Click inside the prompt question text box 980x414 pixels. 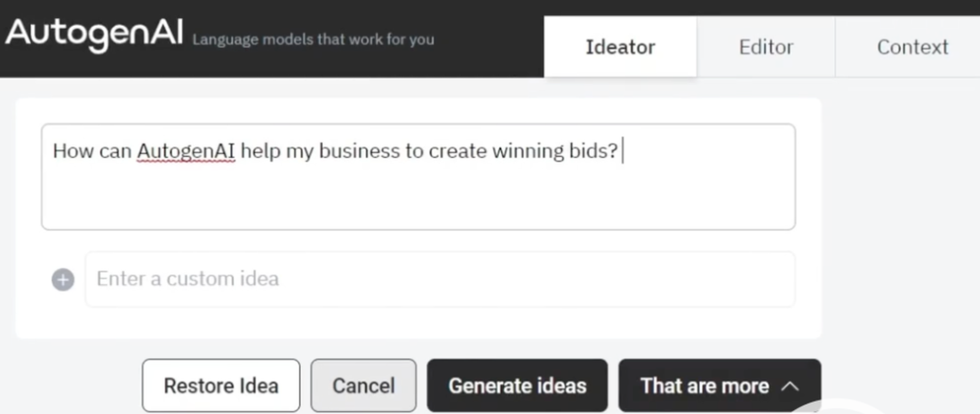pos(418,177)
